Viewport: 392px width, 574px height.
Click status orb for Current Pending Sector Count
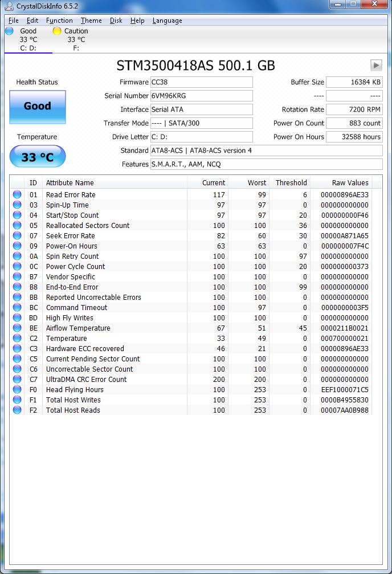[x=17, y=359]
